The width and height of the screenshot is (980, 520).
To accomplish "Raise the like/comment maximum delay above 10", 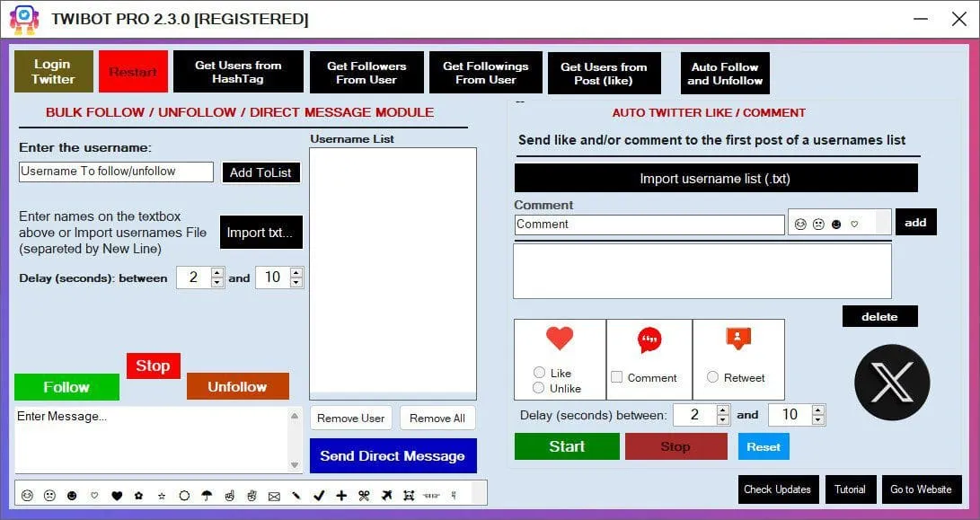I will tap(817, 410).
